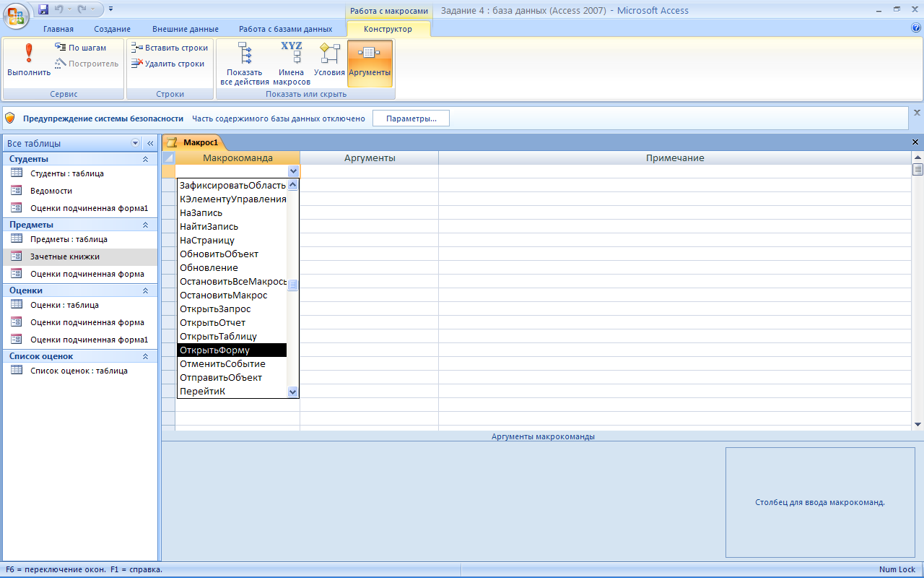The width and height of the screenshot is (924, 578).
Task: Choose По шагам single-step option
Action: 81,48
